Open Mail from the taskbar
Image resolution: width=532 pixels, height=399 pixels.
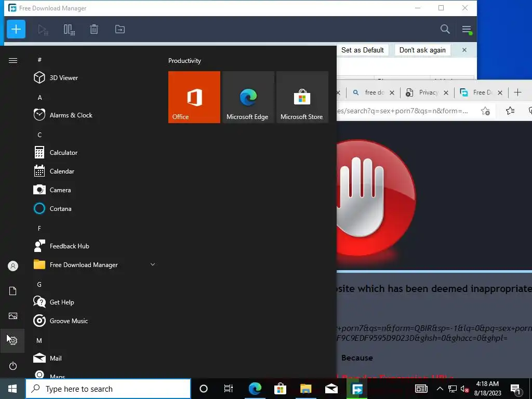(x=331, y=389)
